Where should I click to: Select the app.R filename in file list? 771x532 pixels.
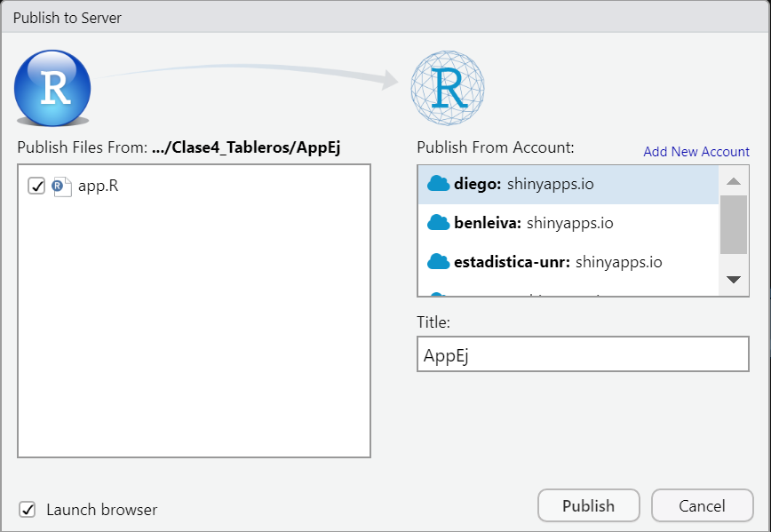[x=98, y=187]
